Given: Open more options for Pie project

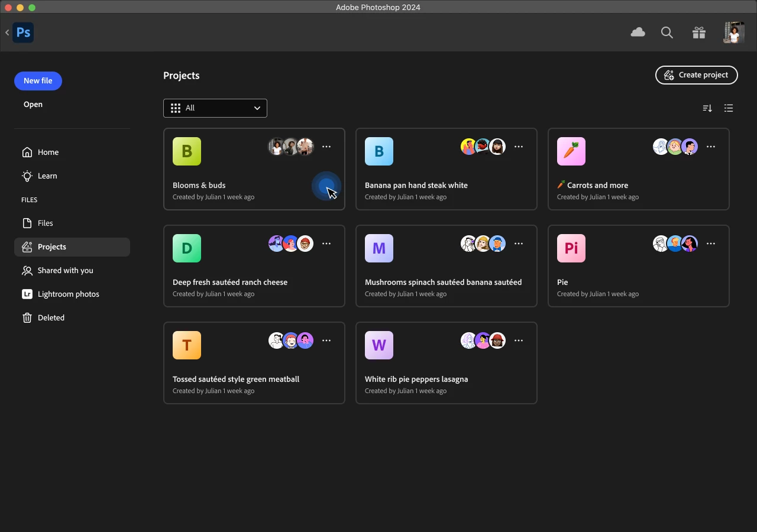Looking at the screenshot, I should pos(711,244).
